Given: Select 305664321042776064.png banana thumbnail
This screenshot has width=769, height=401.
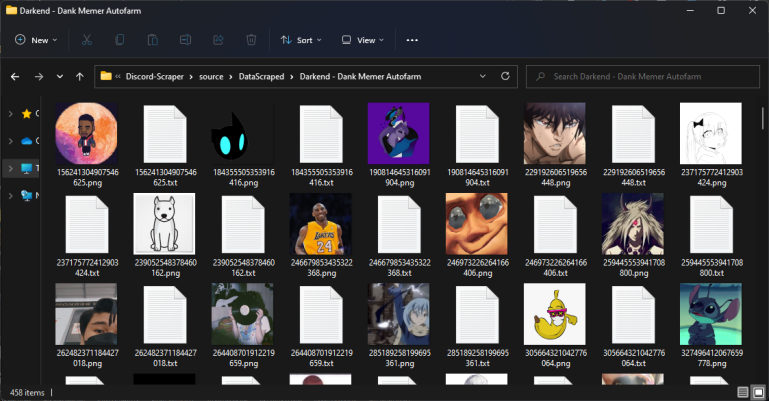Looking at the screenshot, I should (555, 314).
